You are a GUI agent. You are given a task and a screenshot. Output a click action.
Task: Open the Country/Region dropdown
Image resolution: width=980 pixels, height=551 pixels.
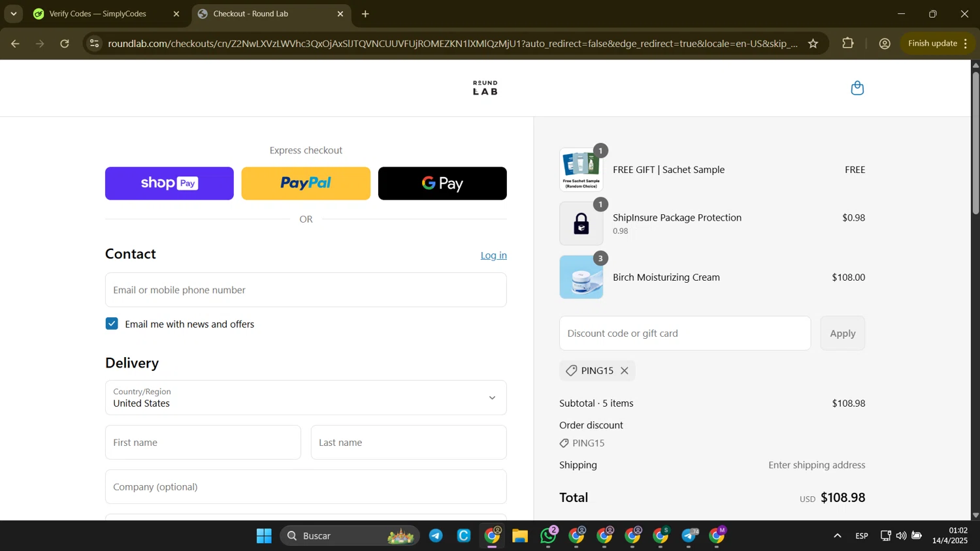pos(306,398)
